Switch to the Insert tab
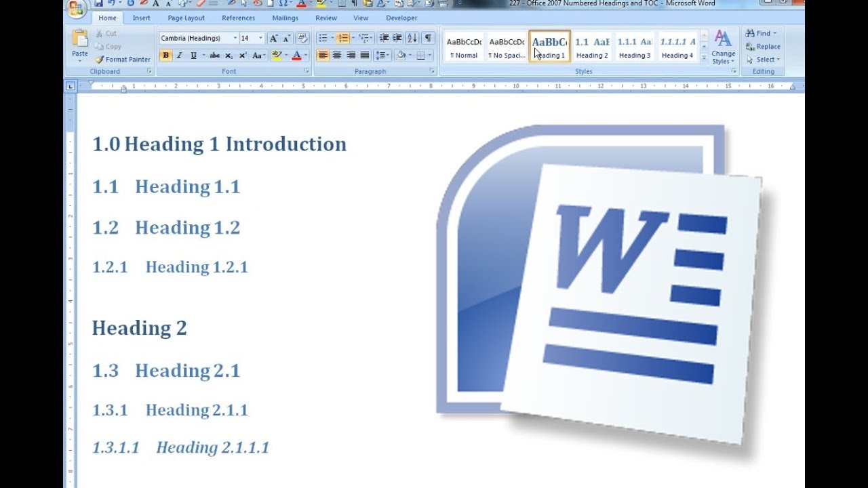Screen dimensions: 868x488 (142, 18)
